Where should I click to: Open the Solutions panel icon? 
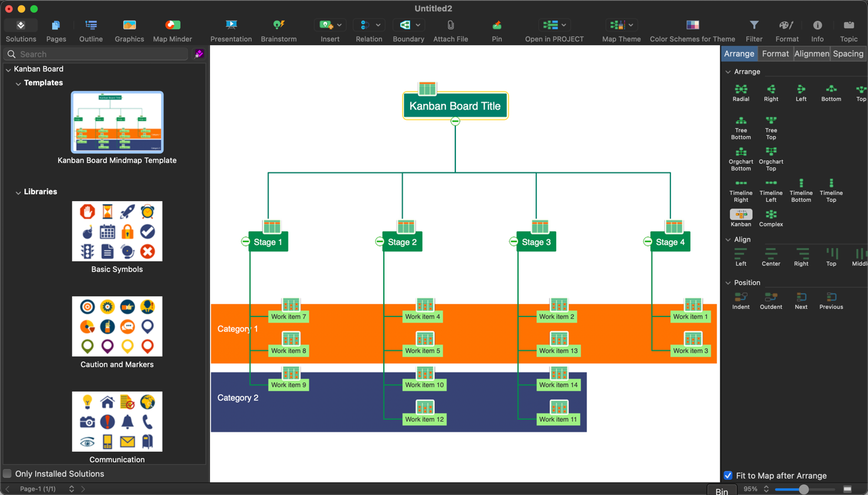point(21,25)
